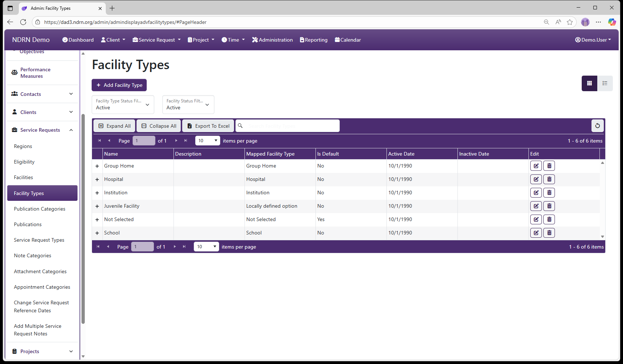Edit the Not Selected row
This screenshot has width=623, height=364.
[536, 219]
